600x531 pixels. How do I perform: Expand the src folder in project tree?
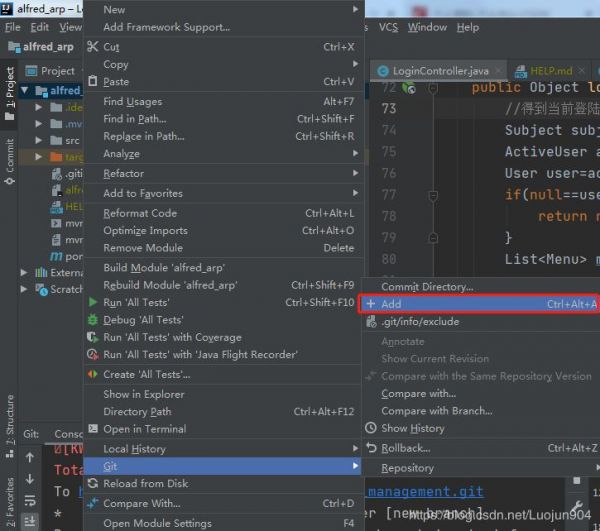point(38,140)
